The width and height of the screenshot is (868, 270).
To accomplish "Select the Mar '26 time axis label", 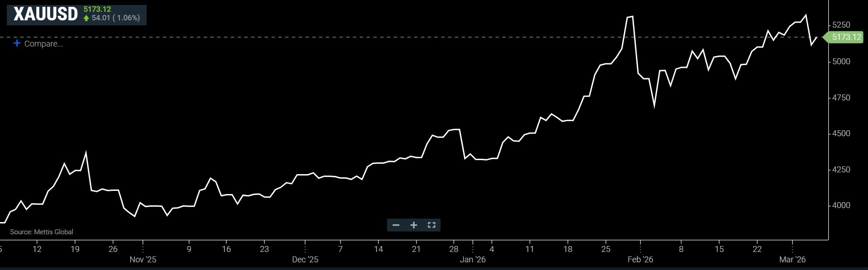I will pyautogui.click(x=792, y=260).
